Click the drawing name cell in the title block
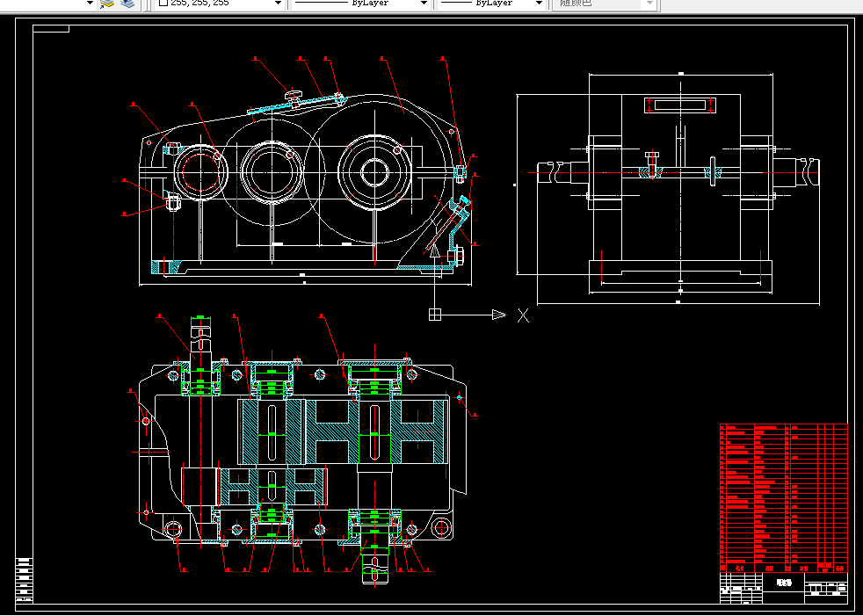The height and width of the screenshot is (616, 863). point(784,583)
